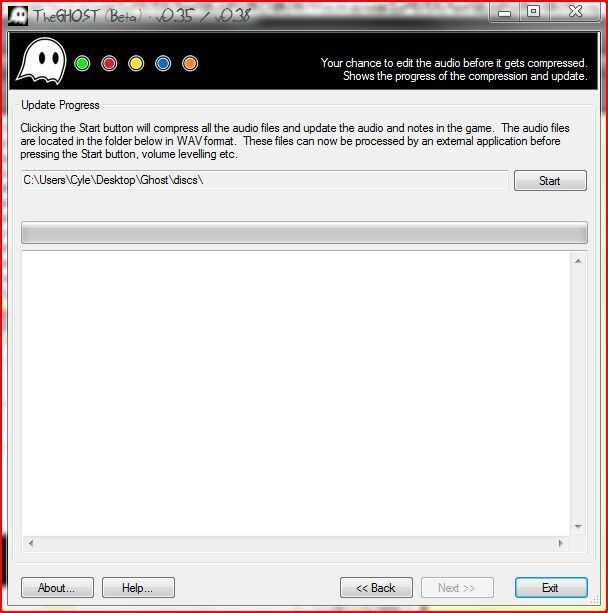Viewport: 608px width, 613px height.
Task: Click the log scrollbar up arrow
Action: pyautogui.click(x=578, y=261)
